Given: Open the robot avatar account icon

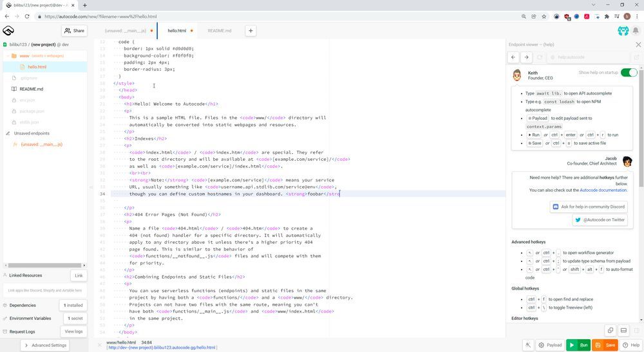Looking at the screenshot, I should click(623, 31).
